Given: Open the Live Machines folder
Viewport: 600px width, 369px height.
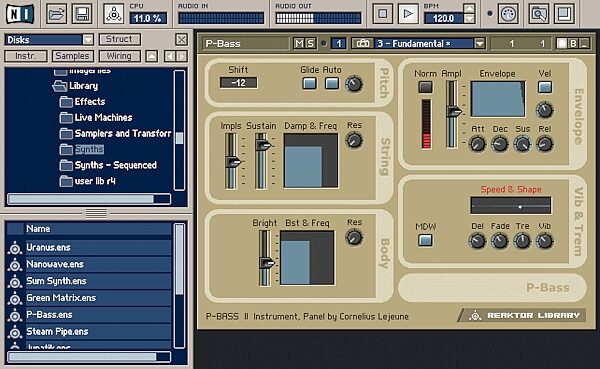Looking at the screenshot, I should (96, 118).
